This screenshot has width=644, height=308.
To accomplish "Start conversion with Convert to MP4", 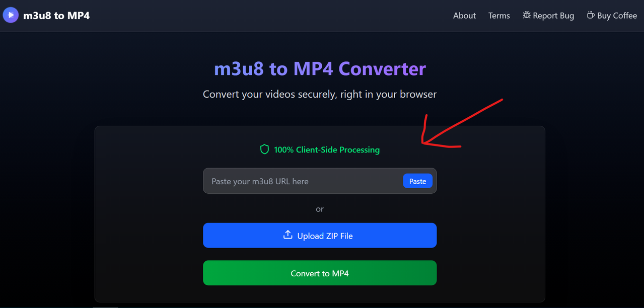I will tap(320, 273).
